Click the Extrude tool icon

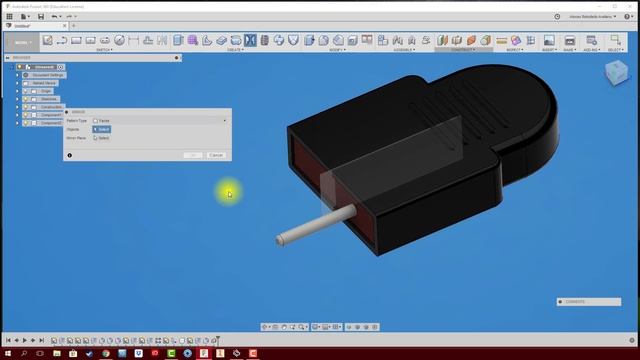(178, 40)
